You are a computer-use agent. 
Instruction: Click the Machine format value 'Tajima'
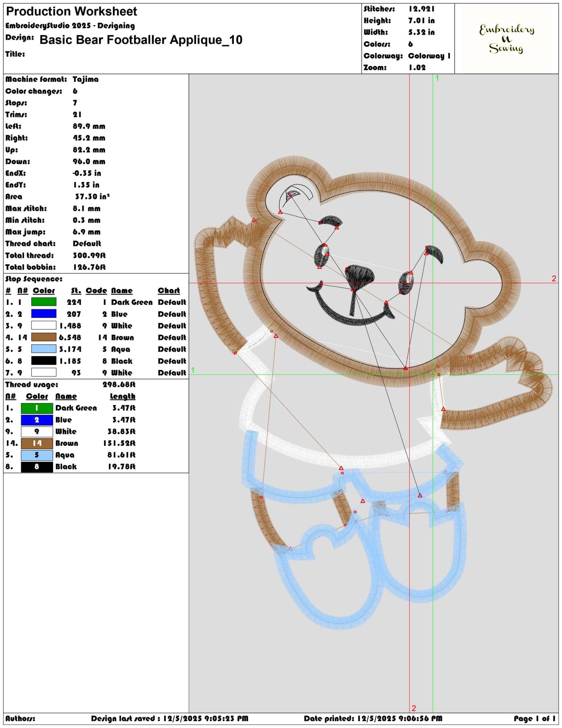click(x=86, y=79)
